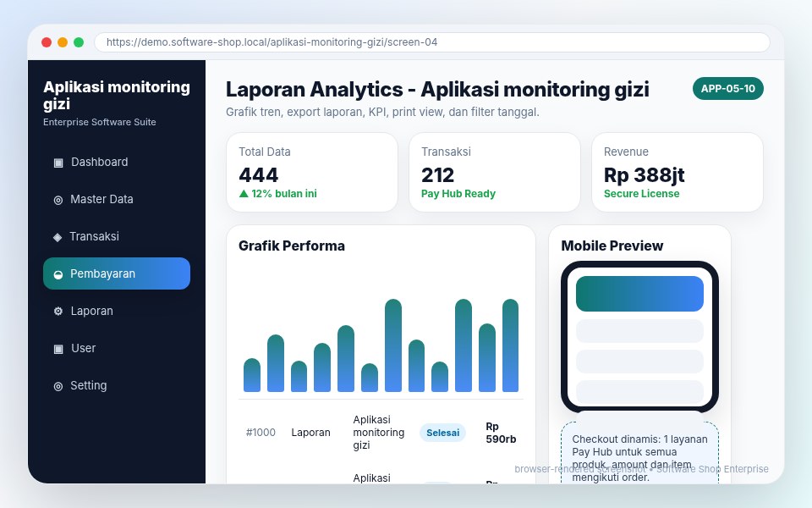Click the Dashboard square icon in sidebar
812x508 pixels.
click(58, 163)
